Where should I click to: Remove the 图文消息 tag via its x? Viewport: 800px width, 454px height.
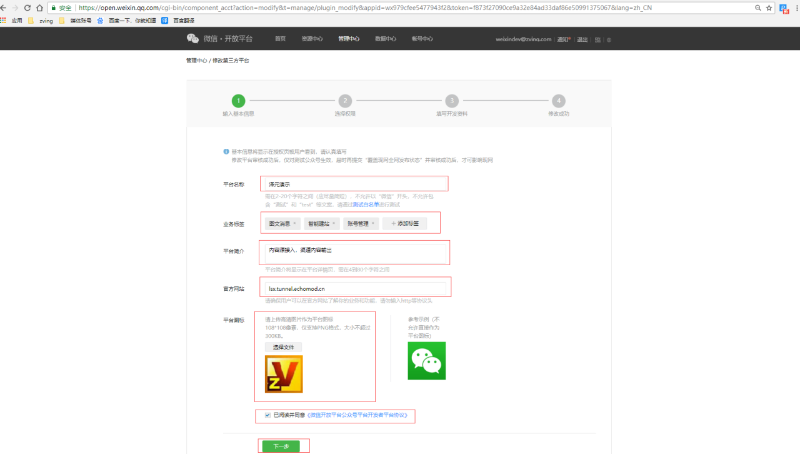(x=294, y=223)
